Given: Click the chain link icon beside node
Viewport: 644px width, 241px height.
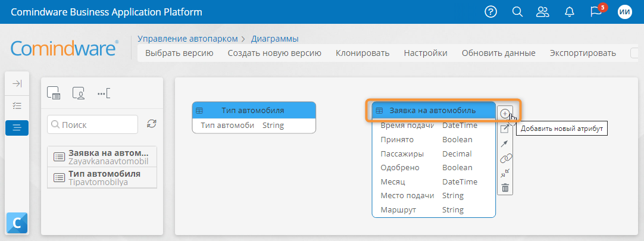Looking at the screenshot, I should [505, 158].
